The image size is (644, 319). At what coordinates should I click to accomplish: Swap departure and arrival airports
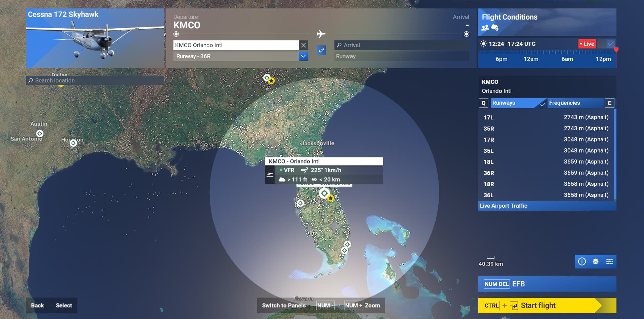tap(321, 50)
